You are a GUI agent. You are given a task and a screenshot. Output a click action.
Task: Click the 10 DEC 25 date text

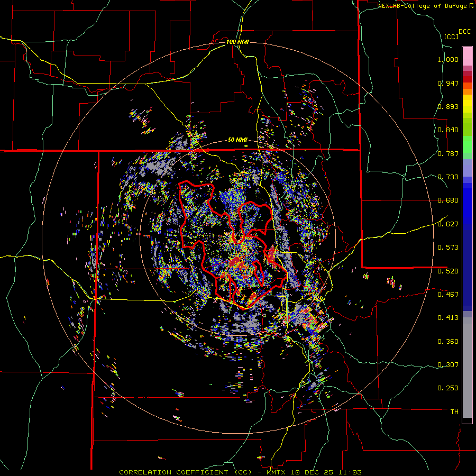point(312,472)
